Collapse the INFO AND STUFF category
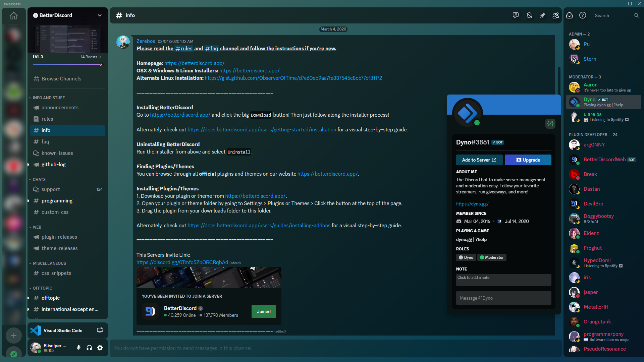Image resolution: width=644 pixels, height=362 pixels. pos(49,98)
